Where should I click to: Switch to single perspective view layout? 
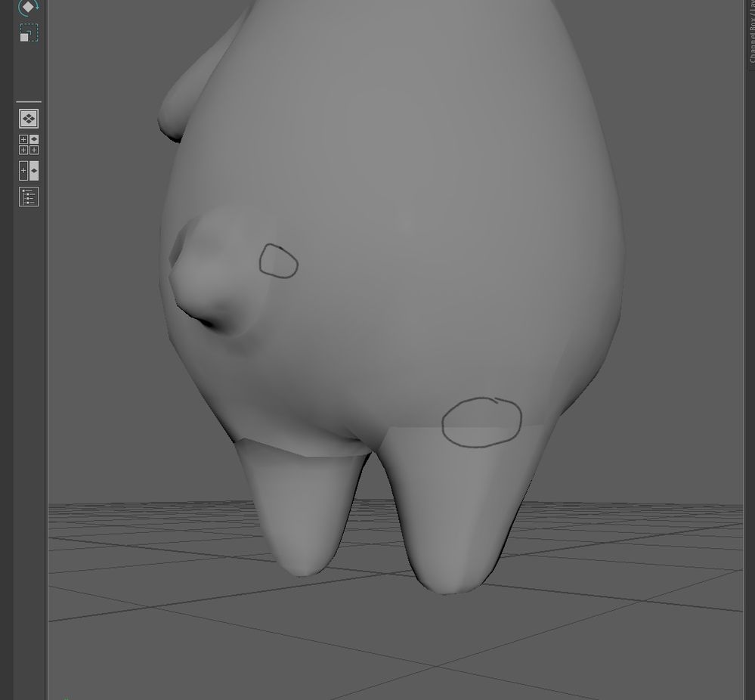pyautogui.click(x=29, y=119)
